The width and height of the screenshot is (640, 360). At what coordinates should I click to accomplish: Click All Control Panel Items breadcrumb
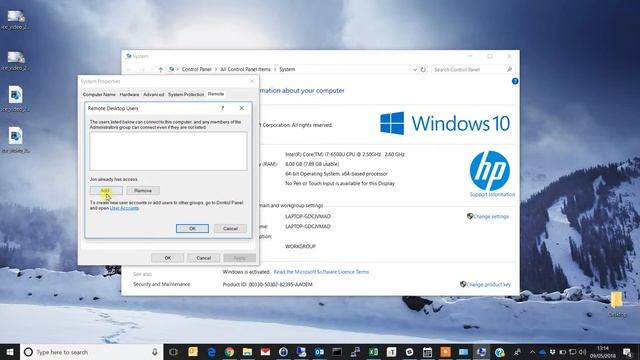pyautogui.click(x=245, y=69)
